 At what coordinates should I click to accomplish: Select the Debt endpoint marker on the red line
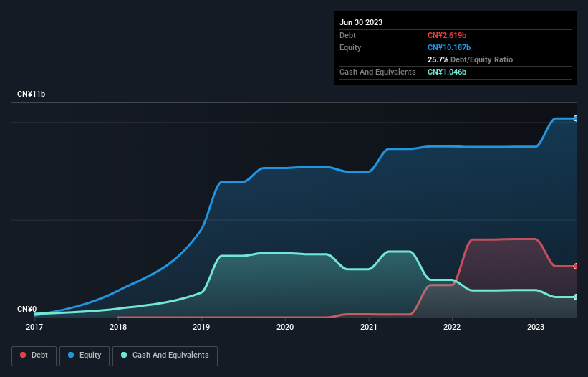click(576, 267)
